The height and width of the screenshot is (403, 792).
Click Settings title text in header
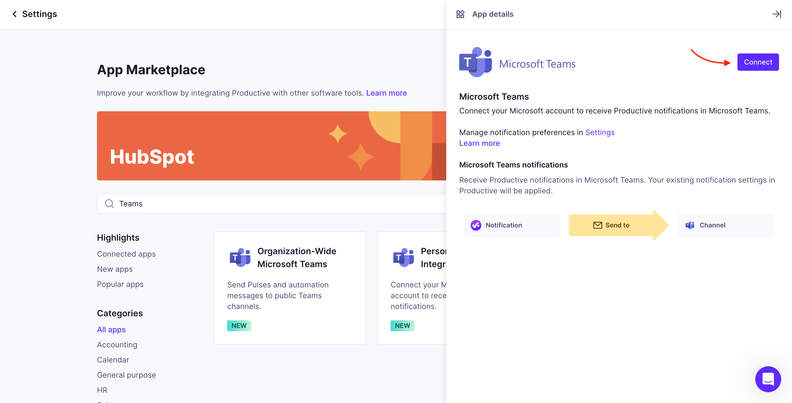pos(39,14)
